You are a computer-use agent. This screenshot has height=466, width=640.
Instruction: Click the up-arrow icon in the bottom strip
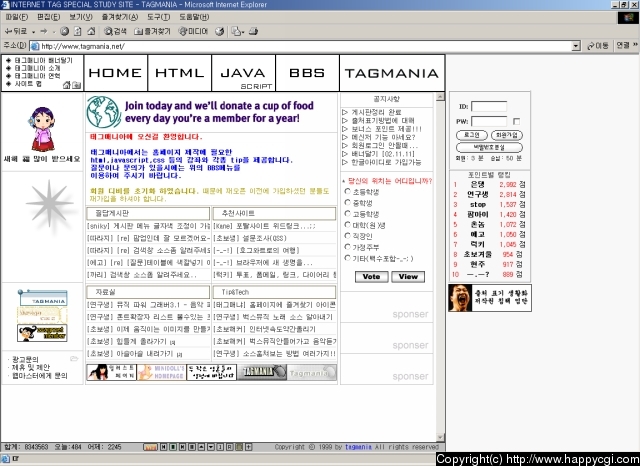201,447
